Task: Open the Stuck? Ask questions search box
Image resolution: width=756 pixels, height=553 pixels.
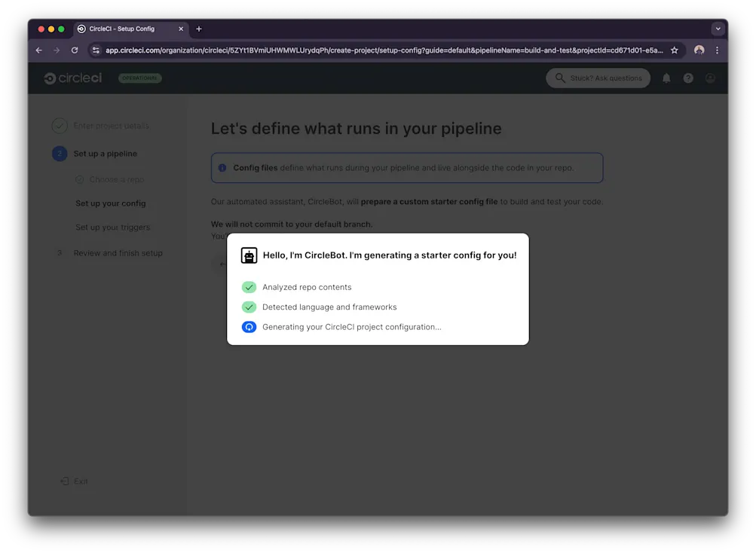Action: click(x=598, y=78)
